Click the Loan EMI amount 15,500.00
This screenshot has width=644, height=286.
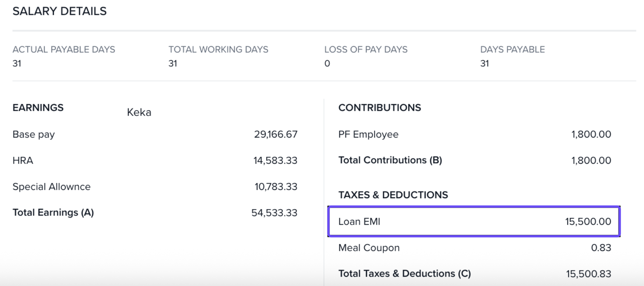(588, 221)
